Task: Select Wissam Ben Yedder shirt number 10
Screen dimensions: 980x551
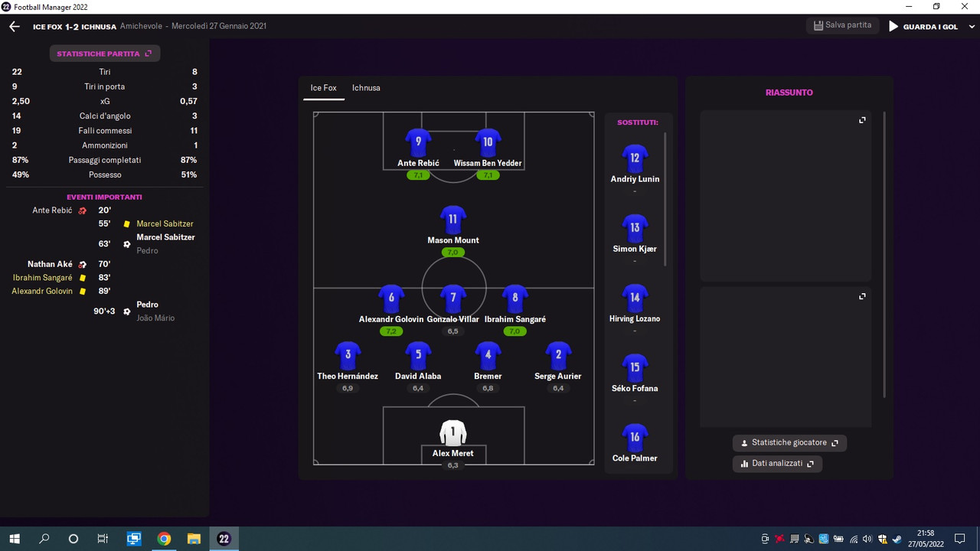Action: [x=488, y=142]
